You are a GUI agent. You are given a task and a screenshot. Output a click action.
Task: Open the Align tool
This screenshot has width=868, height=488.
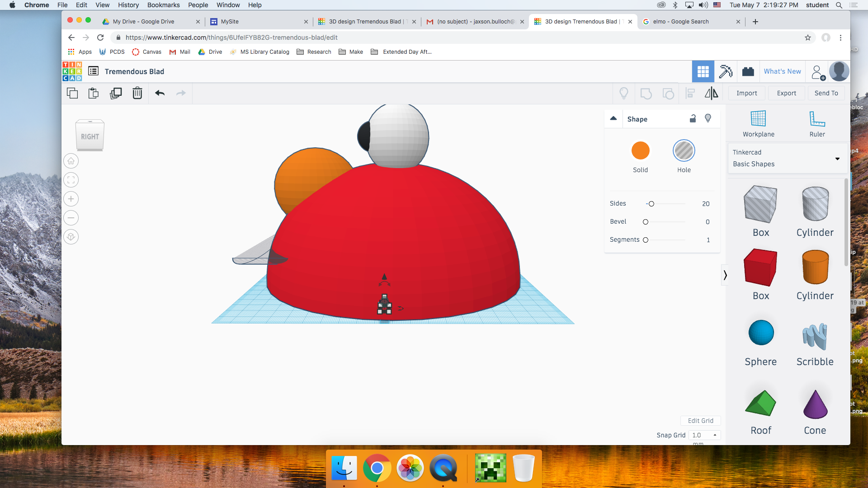[690, 93]
